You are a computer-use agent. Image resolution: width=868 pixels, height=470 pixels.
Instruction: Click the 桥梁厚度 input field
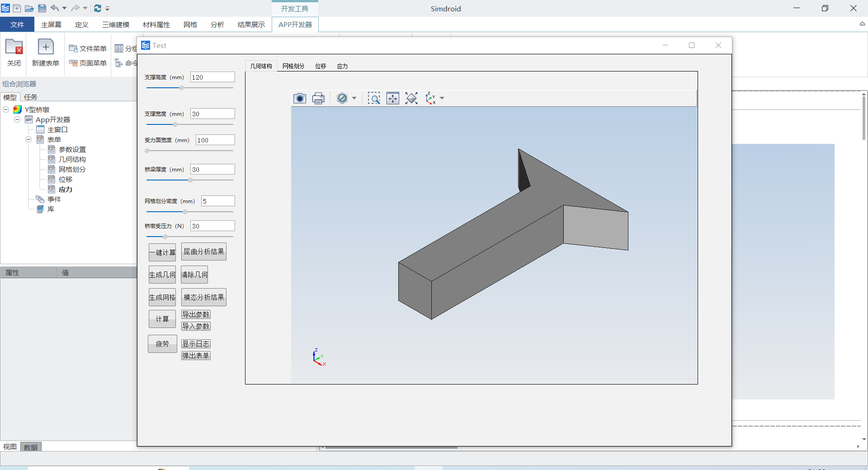pos(212,169)
